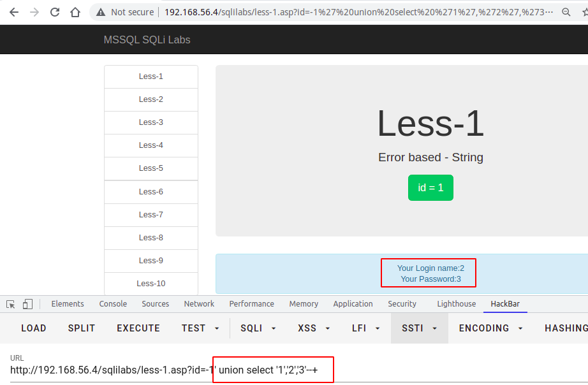The height and width of the screenshot is (385, 588).
Task: Open the HASHING menu in HackBar
Action: (x=566, y=328)
